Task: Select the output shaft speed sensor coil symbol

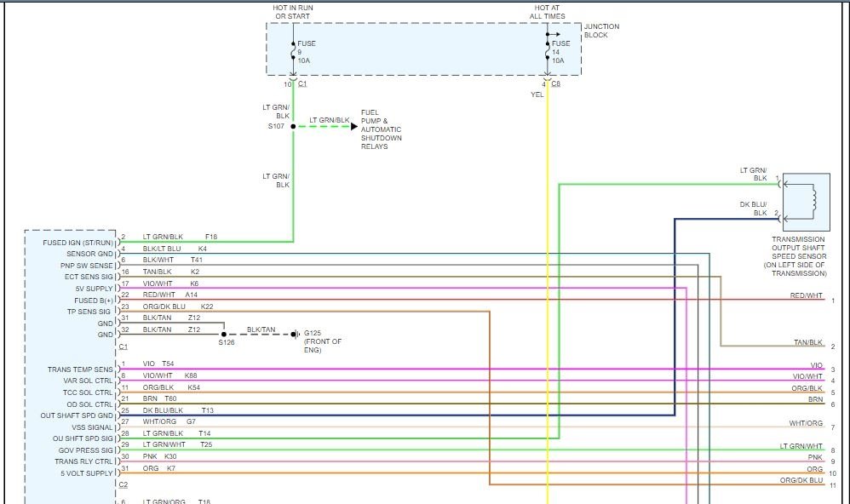Action: 813,198
